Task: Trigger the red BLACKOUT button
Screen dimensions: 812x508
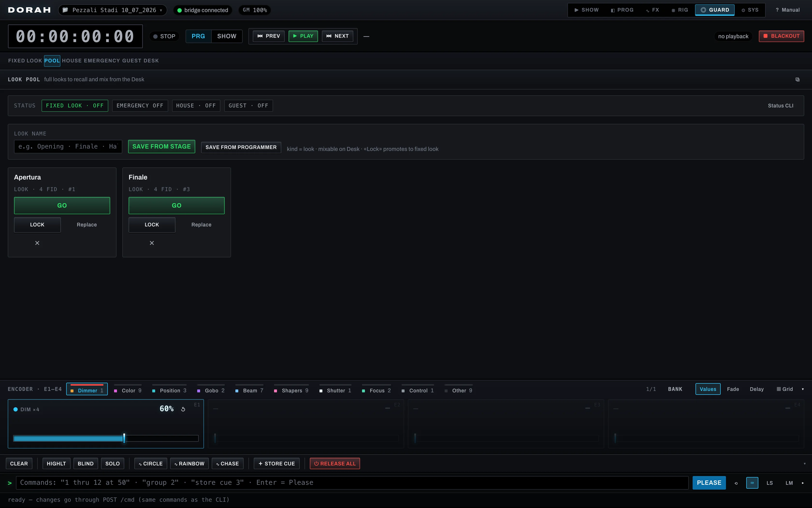Action: click(781, 36)
